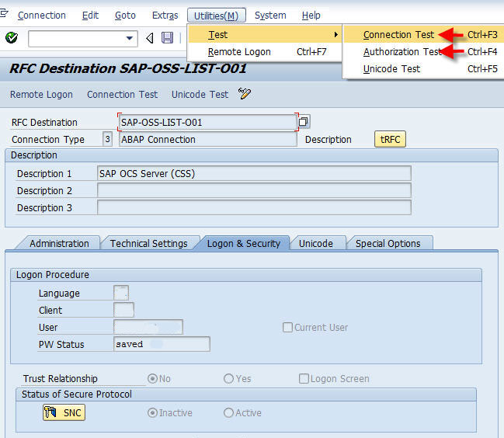Screen dimensions: 504x438
Task: Click the SAP window menu icon
Action: 4,14
